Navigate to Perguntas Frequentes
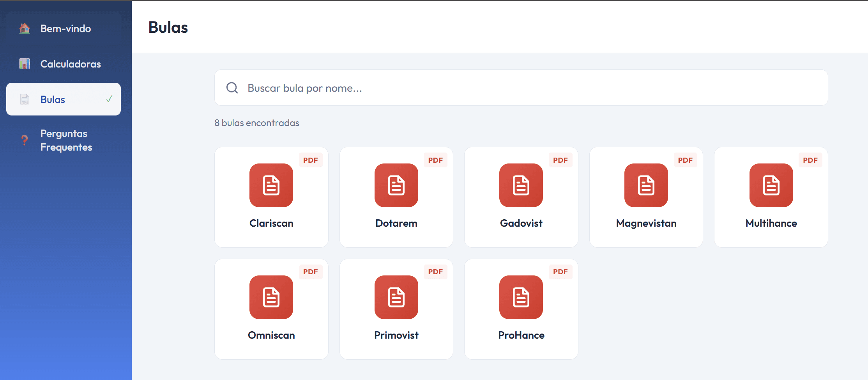This screenshot has width=868, height=380. click(66, 140)
